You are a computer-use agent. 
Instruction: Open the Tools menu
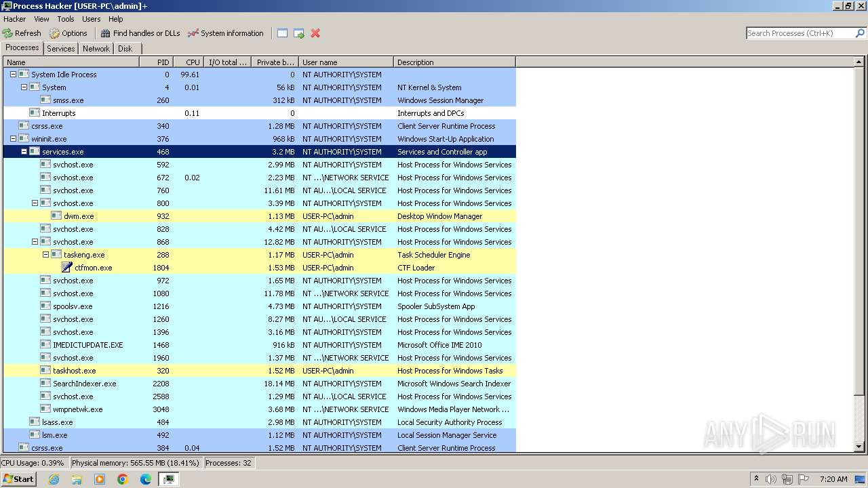[66, 19]
